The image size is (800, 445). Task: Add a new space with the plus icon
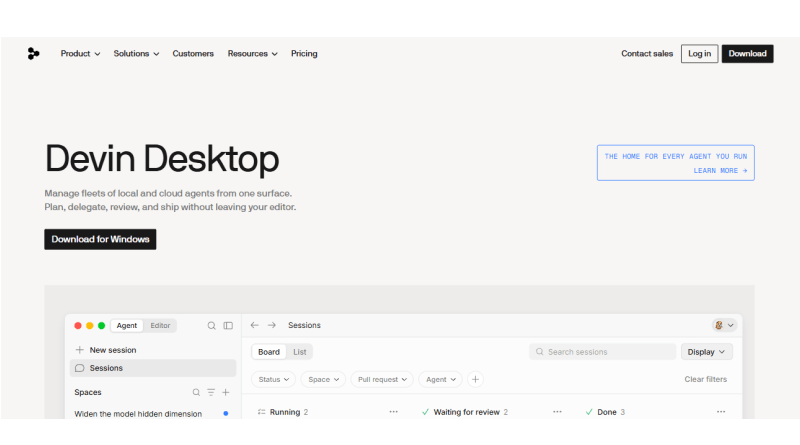(226, 392)
